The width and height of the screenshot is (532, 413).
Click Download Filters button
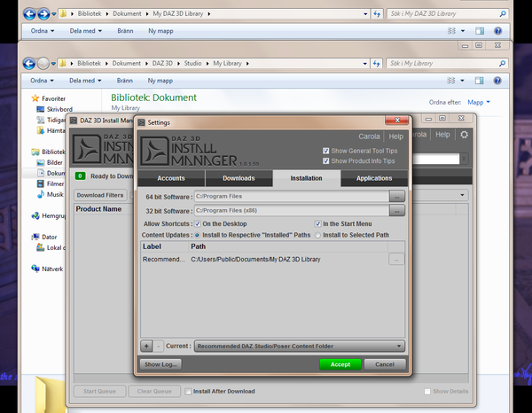(x=100, y=195)
